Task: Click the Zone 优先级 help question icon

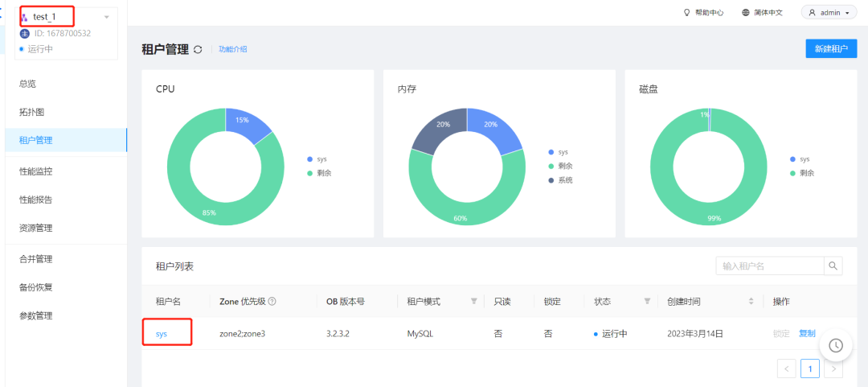Action: [x=272, y=302]
